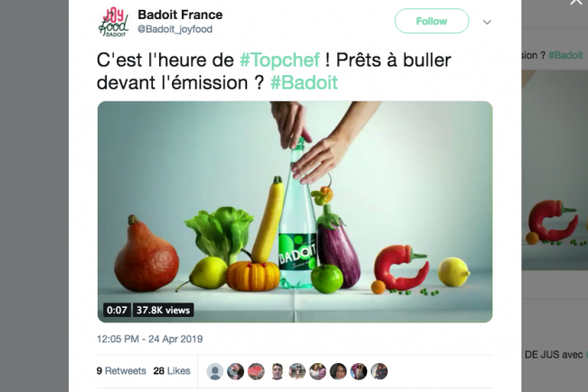Open the Badoit France profile name
588x392 pixels.
[180, 14]
